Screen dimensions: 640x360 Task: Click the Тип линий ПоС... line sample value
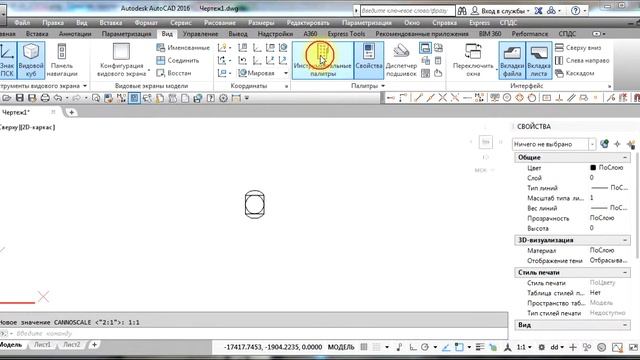click(x=609, y=188)
